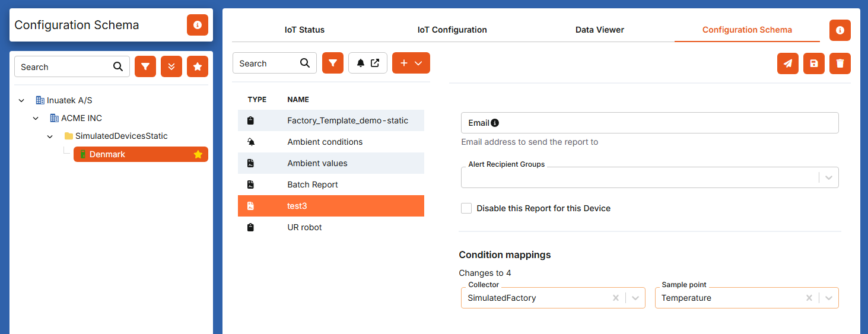Image resolution: width=868 pixels, height=334 pixels.
Task: Switch to the Data Viewer tab
Action: [600, 30]
